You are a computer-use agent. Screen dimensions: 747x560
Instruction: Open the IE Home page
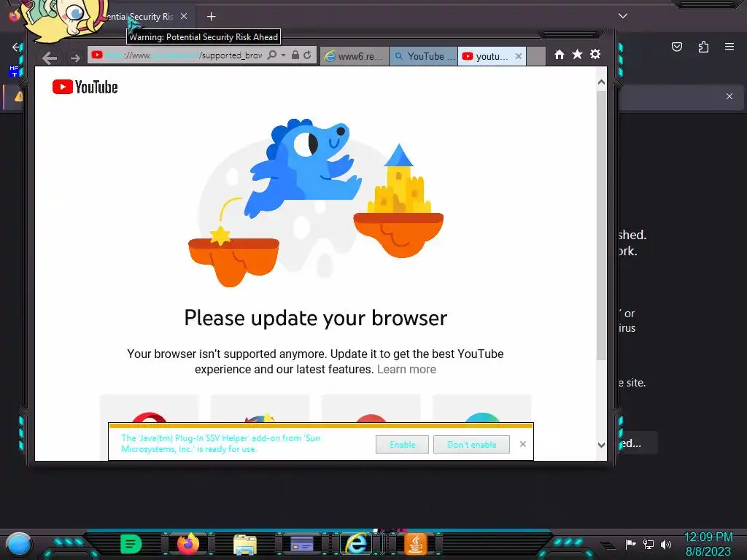click(560, 54)
